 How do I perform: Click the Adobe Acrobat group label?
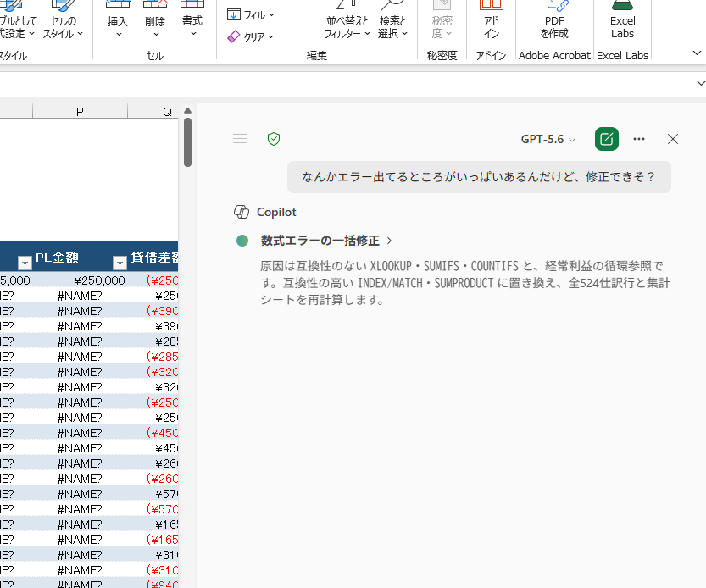(554, 55)
